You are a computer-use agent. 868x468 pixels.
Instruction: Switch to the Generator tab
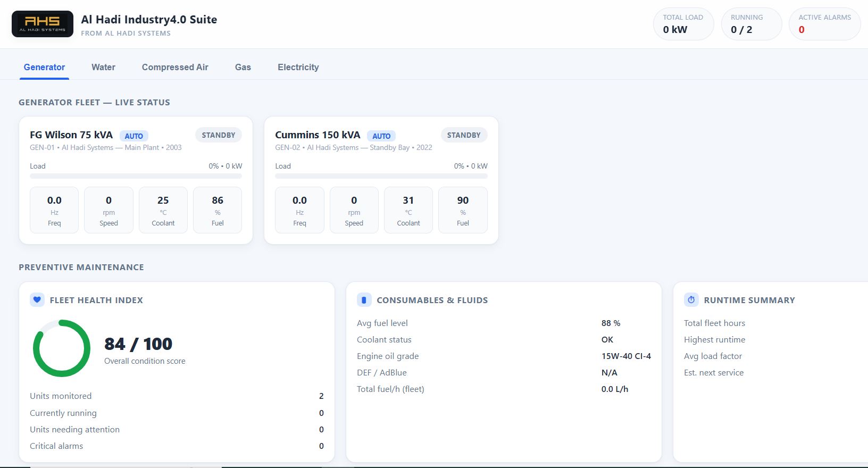pos(44,67)
